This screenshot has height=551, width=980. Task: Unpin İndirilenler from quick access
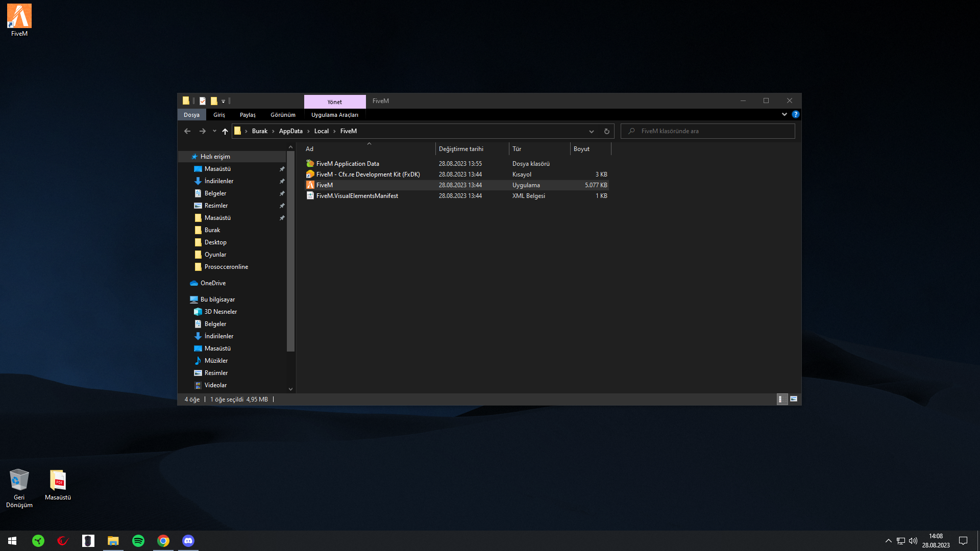coord(282,181)
